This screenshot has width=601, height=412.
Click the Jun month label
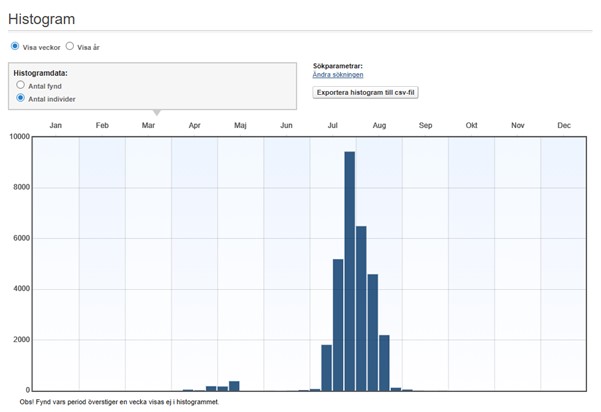click(286, 125)
